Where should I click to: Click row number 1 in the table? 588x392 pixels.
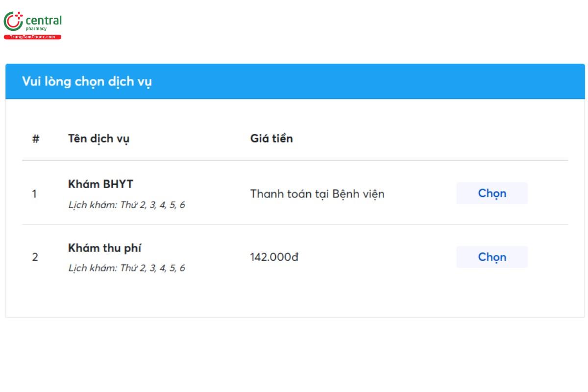[x=34, y=194]
